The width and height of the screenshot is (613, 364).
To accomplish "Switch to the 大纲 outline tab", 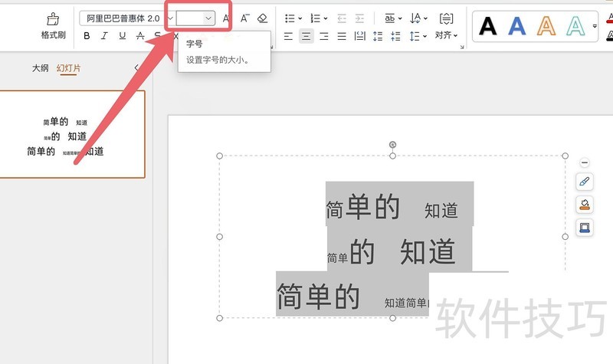I will pos(40,68).
